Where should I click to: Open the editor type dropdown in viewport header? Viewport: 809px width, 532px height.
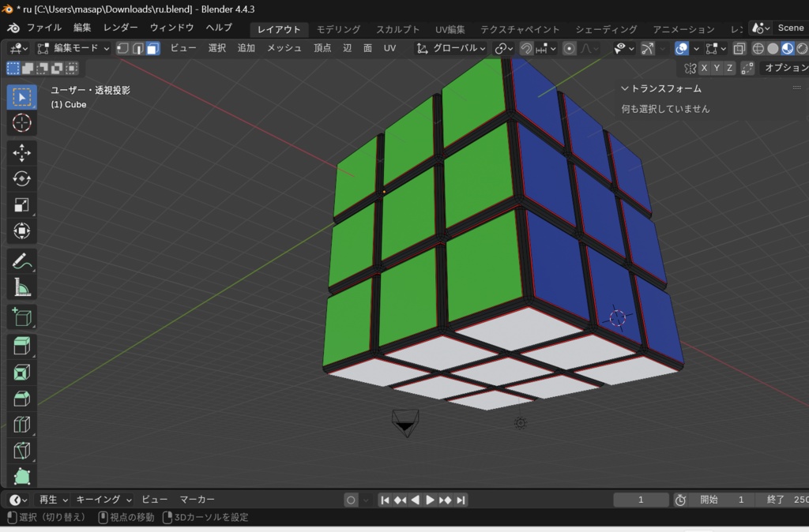point(19,48)
